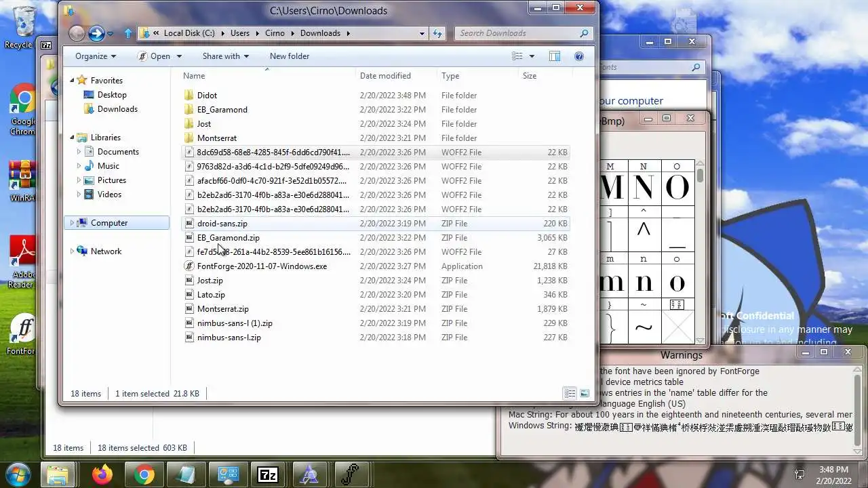Click the Change your view icon

(518, 56)
